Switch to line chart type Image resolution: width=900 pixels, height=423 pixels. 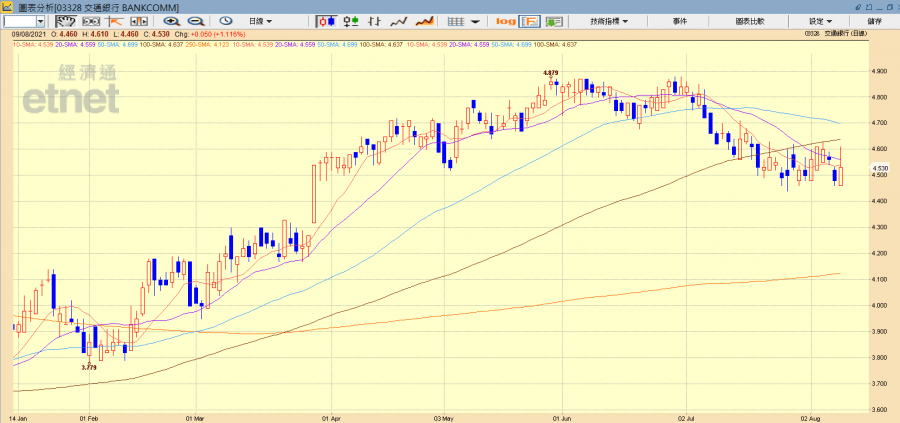[x=398, y=21]
